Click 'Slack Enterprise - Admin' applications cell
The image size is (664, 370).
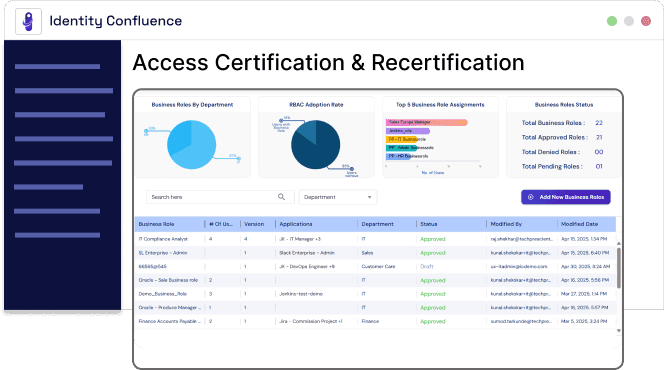pos(307,253)
